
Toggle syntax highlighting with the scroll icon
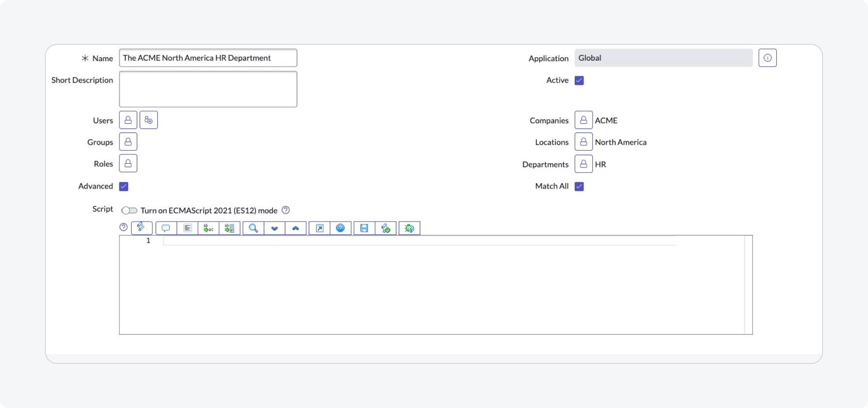point(142,228)
